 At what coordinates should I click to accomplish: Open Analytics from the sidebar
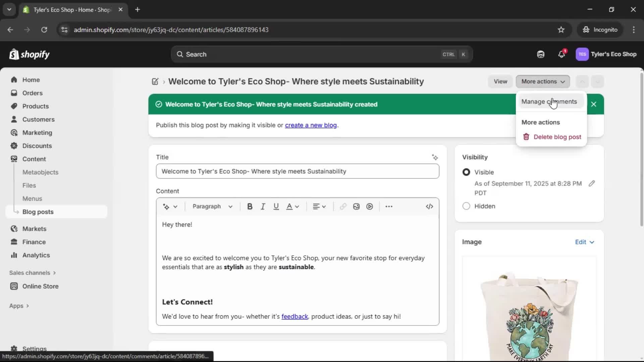pyautogui.click(x=36, y=255)
